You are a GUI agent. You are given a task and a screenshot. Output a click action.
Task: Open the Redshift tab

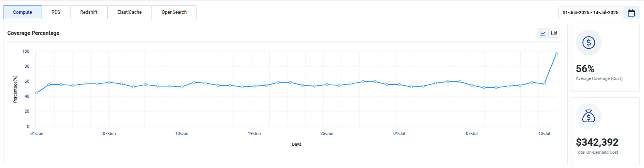point(89,12)
